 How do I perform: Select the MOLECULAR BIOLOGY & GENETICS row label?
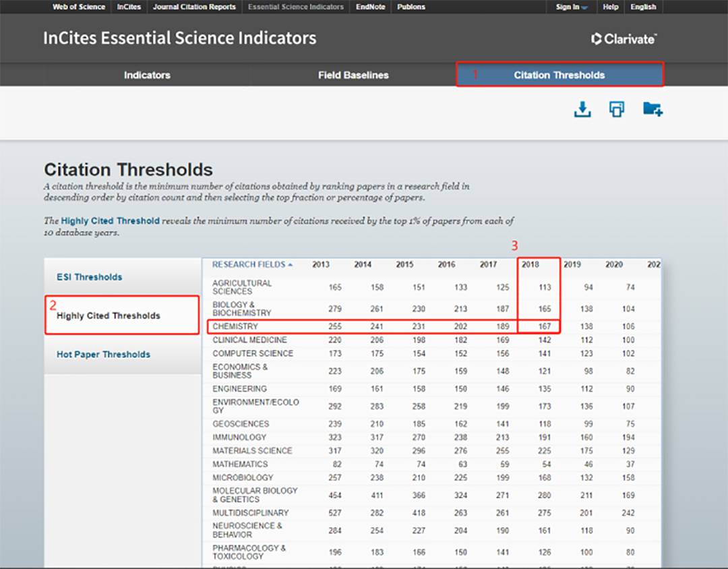pyautogui.click(x=255, y=495)
